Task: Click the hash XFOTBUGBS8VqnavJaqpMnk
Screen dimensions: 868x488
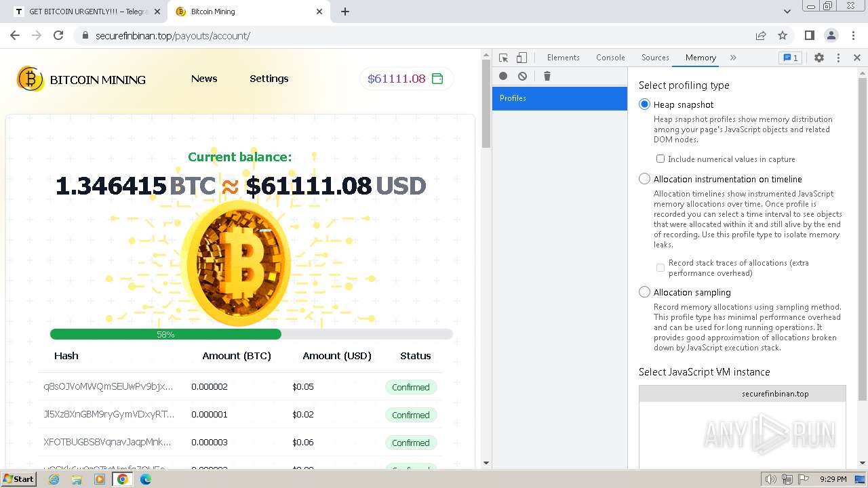Action: tap(107, 442)
